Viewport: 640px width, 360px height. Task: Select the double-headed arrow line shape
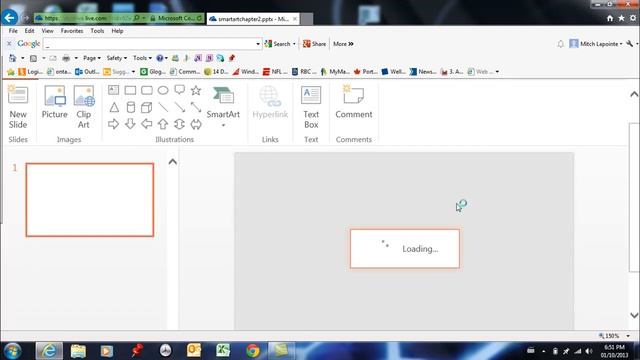click(x=196, y=107)
